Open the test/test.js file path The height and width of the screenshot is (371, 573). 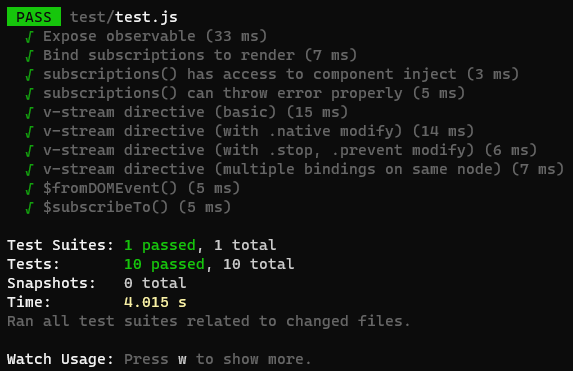coord(124,17)
